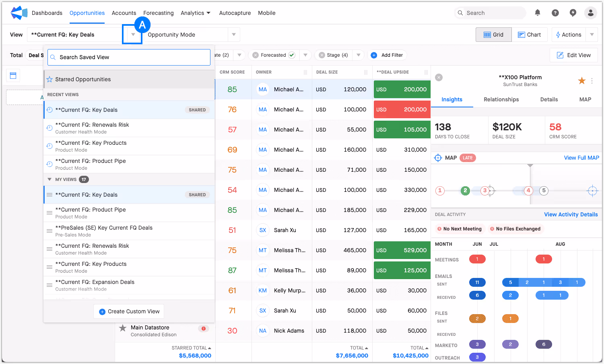The height and width of the screenshot is (364, 604).
Task: Open the help question mark icon
Action: click(555, 13)
